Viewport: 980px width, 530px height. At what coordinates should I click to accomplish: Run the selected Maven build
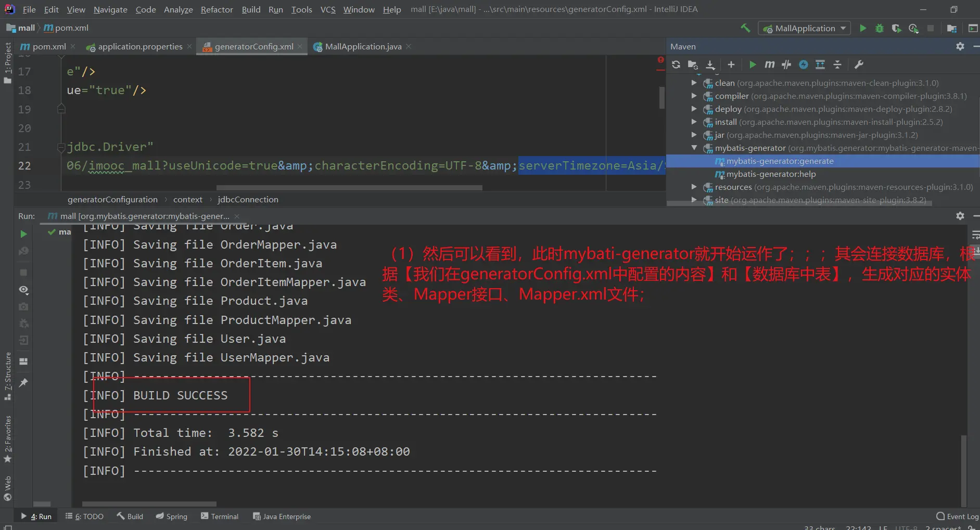(753, 64)
